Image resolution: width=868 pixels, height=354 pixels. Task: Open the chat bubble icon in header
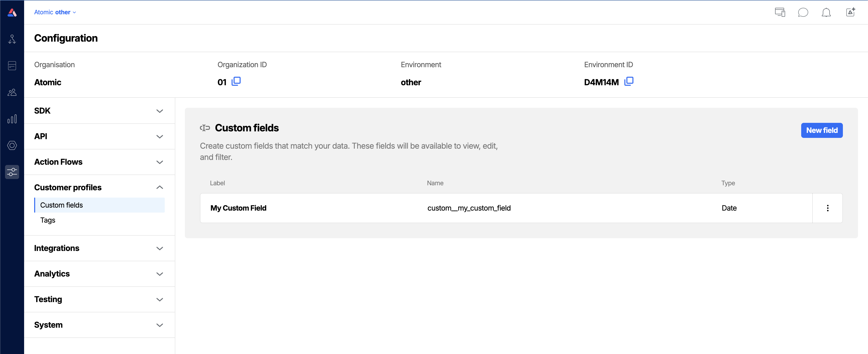pos(803,13)
